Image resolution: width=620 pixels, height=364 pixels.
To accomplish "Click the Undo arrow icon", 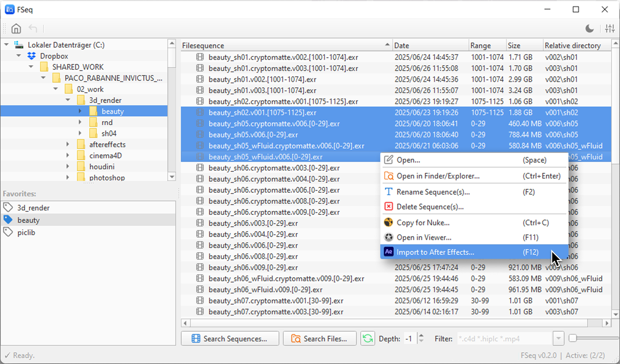I will click(x=33, y=28).
